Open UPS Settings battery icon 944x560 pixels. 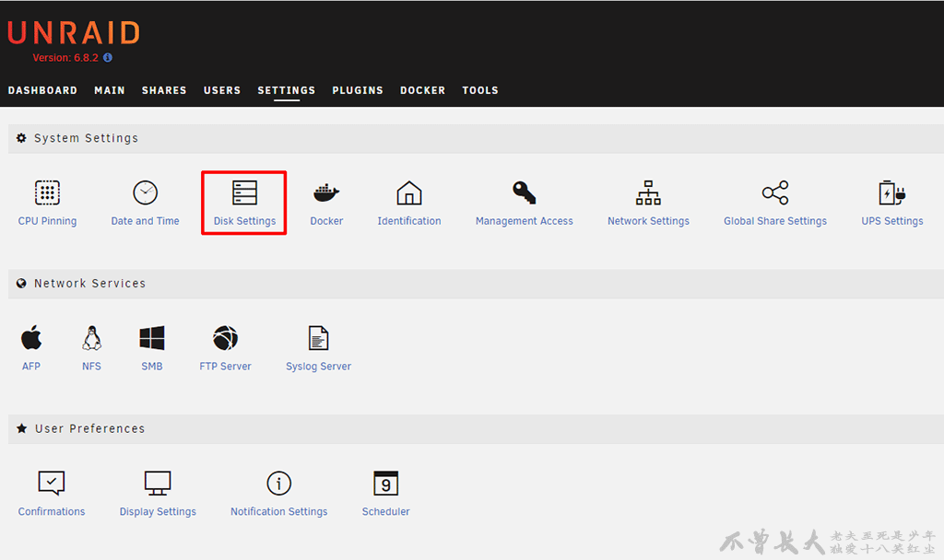[x=891, y=193]
